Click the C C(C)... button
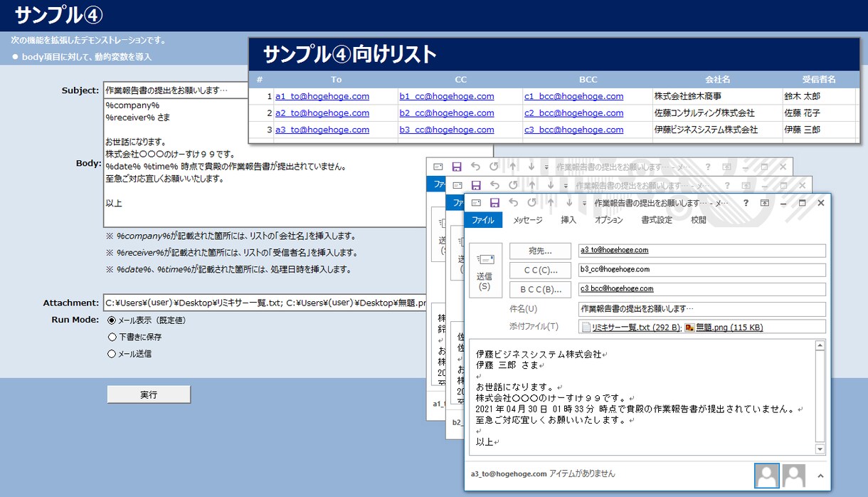The height and width of the screenshot is (497, 868). pyautogui.click(x=541, y=270)
